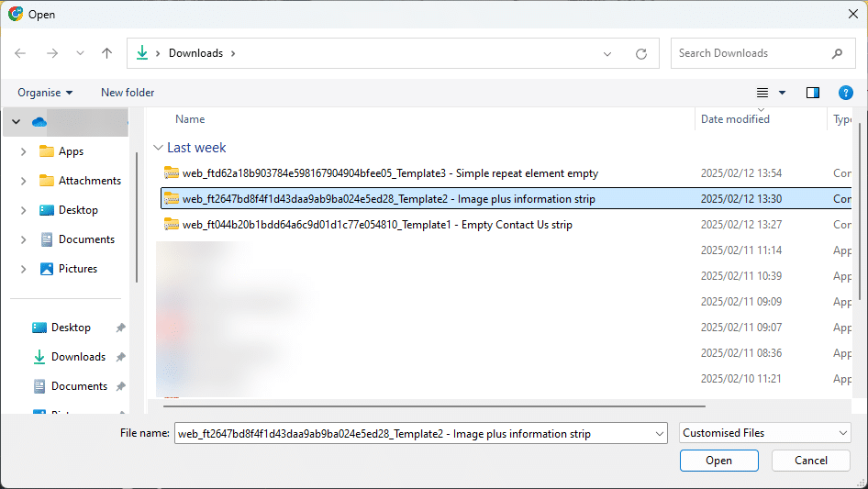Click the Help question mark icon
Image resolution: width=868 pixels, height=489 pixels.
(x=846, y=93)
